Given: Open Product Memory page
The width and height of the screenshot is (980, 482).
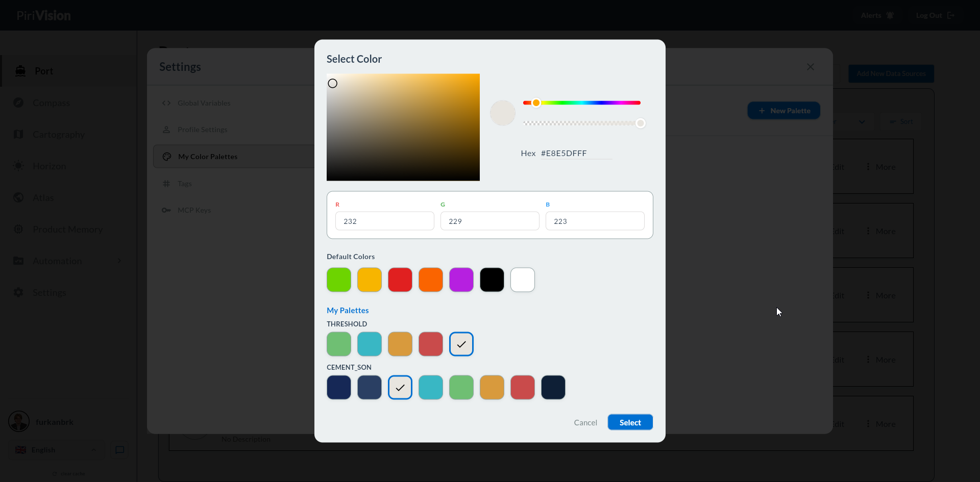Looking at the screenshot, I should (x=67, y=229).
